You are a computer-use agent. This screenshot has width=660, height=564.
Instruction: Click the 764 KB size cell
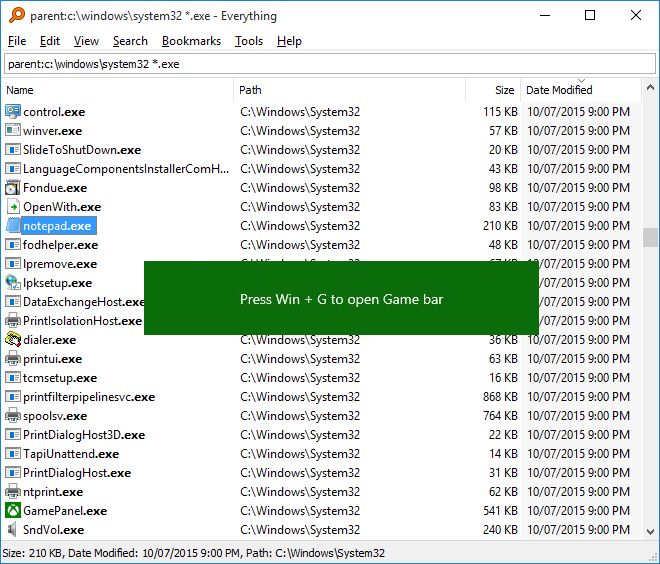pyautogui.click(x=500, y=415)
